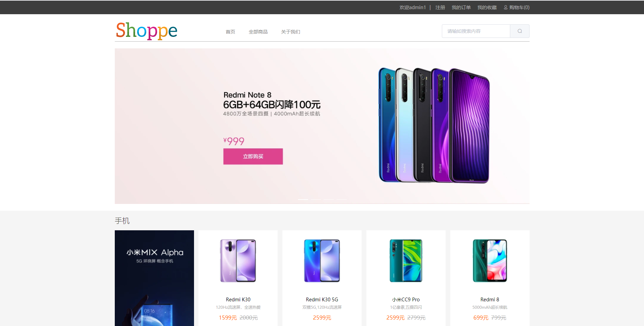Focus the search input field

tap(476, 31)
